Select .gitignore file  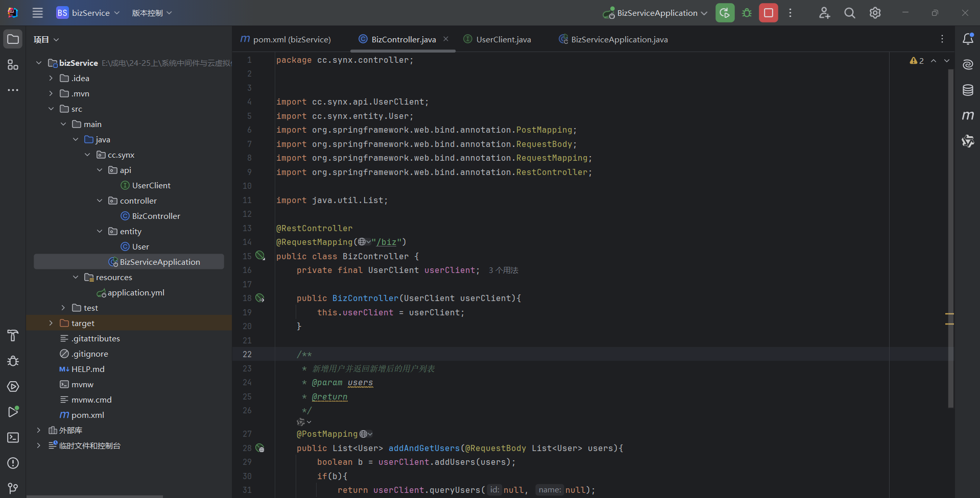(x=84, y=354)
